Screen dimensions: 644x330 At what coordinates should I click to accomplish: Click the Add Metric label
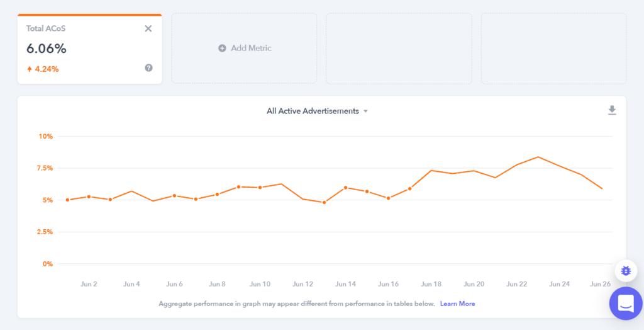pyautogui.click(x=251, y=48)
